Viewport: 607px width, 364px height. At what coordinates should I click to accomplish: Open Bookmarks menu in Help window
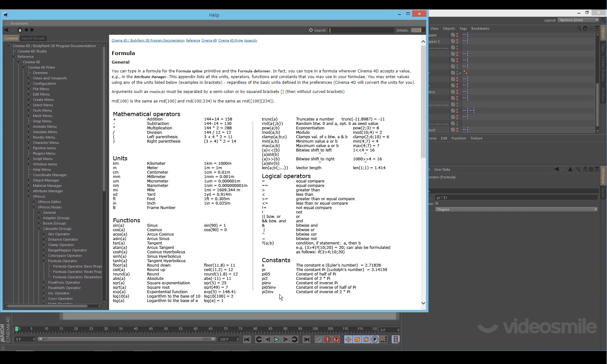coord(20,23)
